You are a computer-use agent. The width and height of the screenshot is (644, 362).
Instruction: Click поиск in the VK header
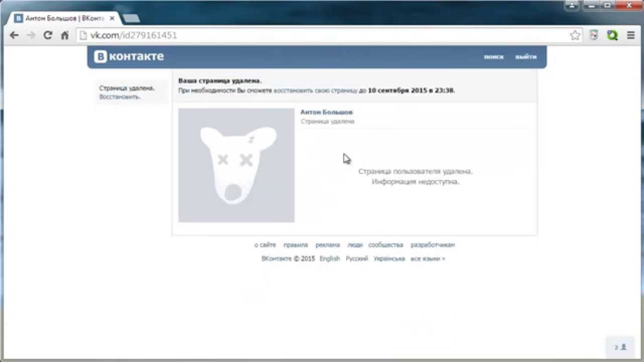494,57
